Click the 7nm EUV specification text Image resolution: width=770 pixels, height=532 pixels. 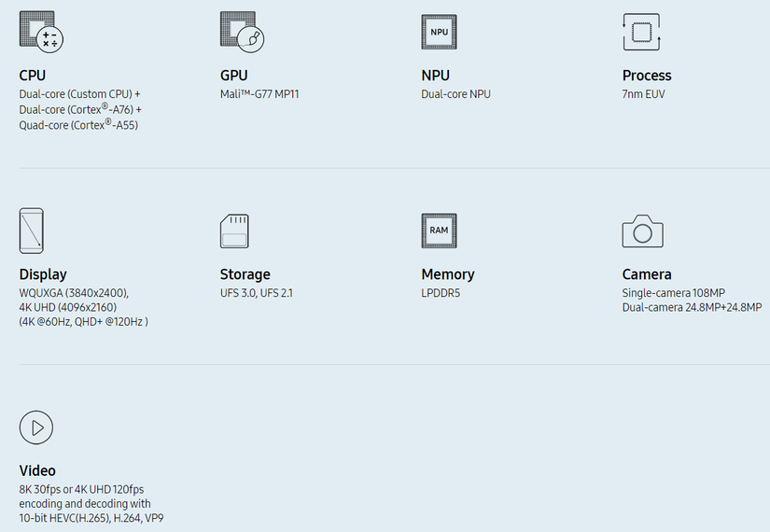click(644, 94)
